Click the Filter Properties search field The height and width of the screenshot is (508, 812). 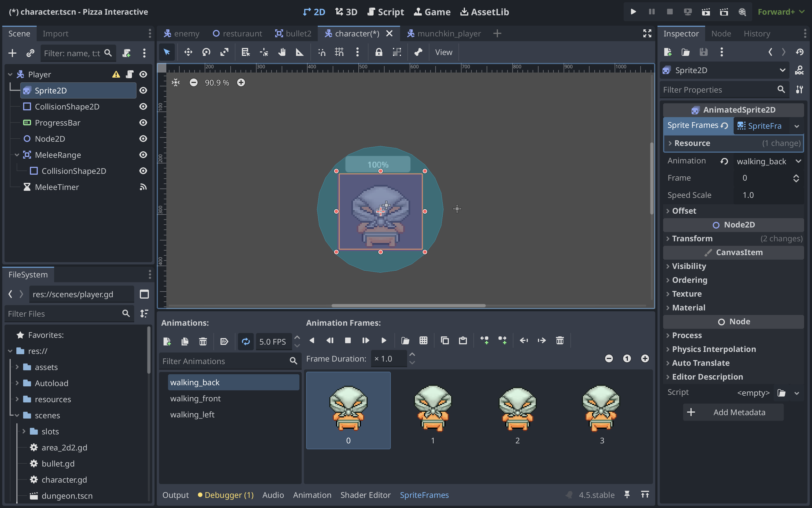(x=724, y=90)
